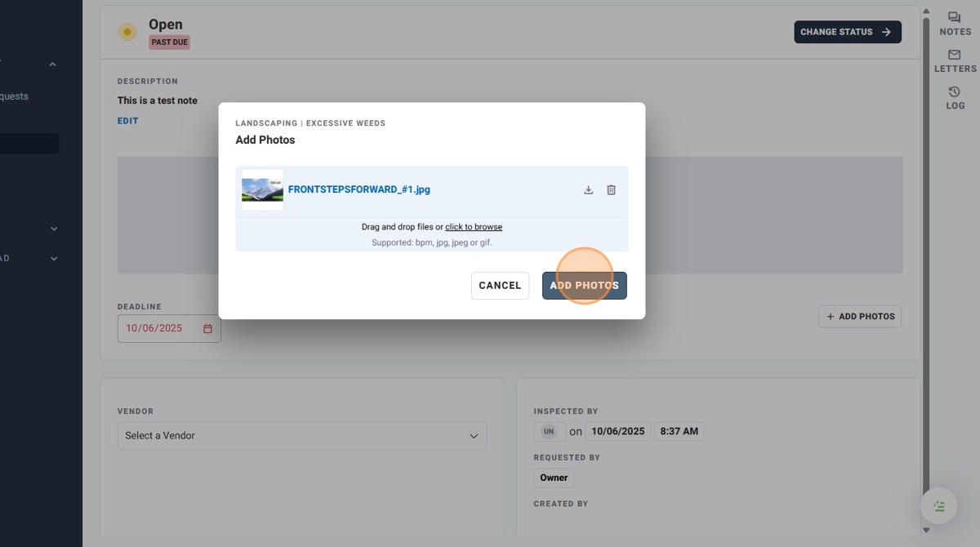Click the Change Status button
This screenshot has height=547, width=980.
tap(848, 32)
